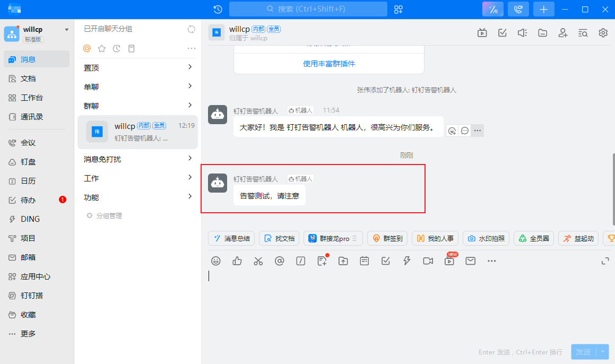
Task: Open mail envelope toolbar icon
Action: pos(470,261)
